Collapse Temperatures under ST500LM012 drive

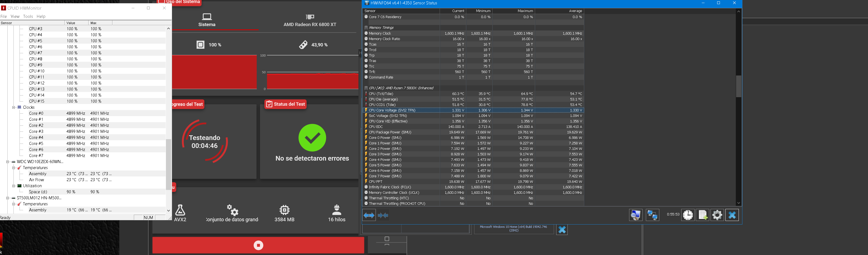click(x=14, y=204)
